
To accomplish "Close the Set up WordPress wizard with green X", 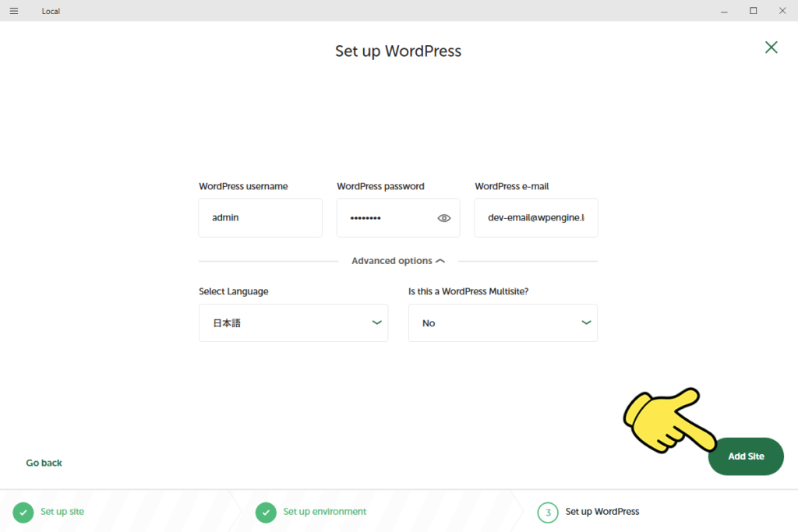I will [771, 48].
